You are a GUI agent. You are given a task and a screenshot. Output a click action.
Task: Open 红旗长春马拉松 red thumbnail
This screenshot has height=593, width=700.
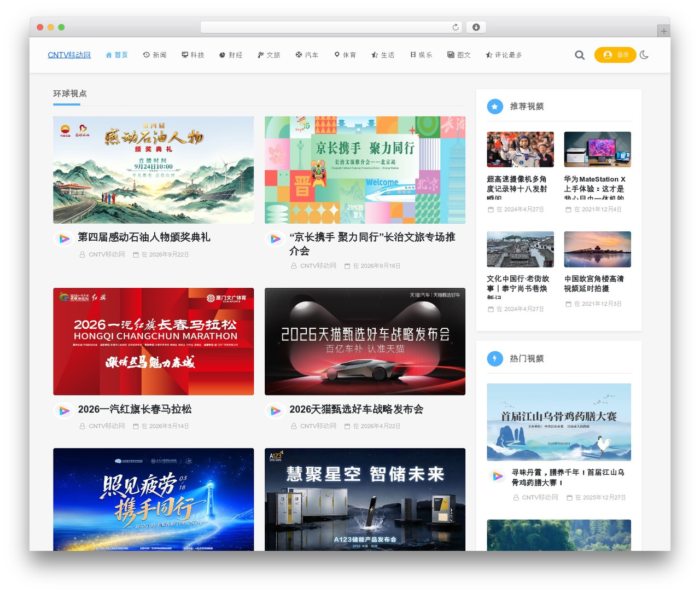coord(154,341)
